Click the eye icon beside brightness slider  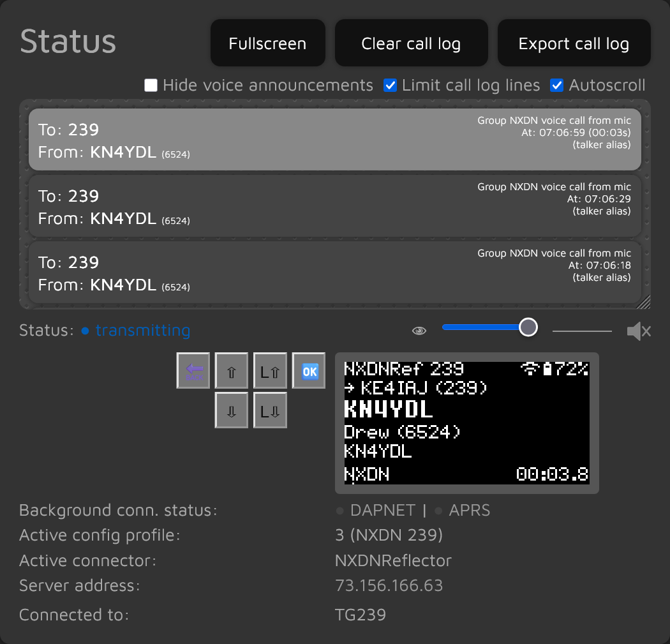pos(419,331)
